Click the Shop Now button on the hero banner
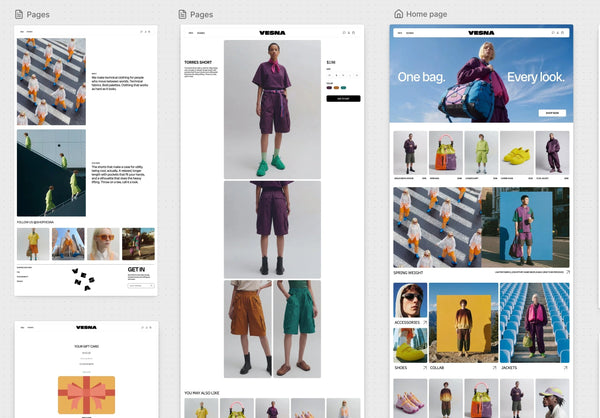The height and width of the screenshot is (418, 600). coord(552,113)
